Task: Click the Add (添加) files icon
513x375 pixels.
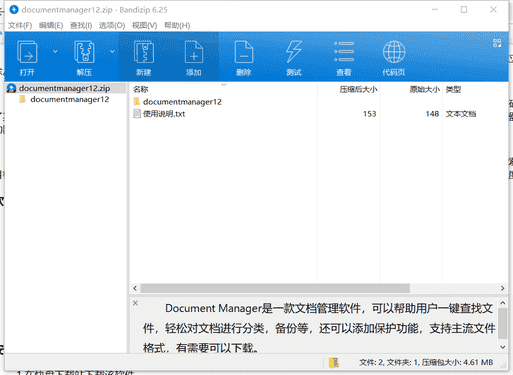Action: 194,52
